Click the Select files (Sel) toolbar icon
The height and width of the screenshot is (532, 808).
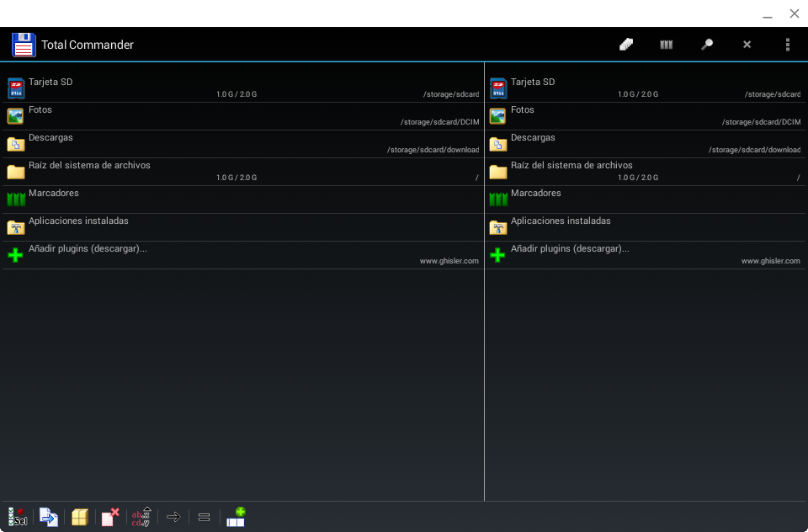pos(18,517)
